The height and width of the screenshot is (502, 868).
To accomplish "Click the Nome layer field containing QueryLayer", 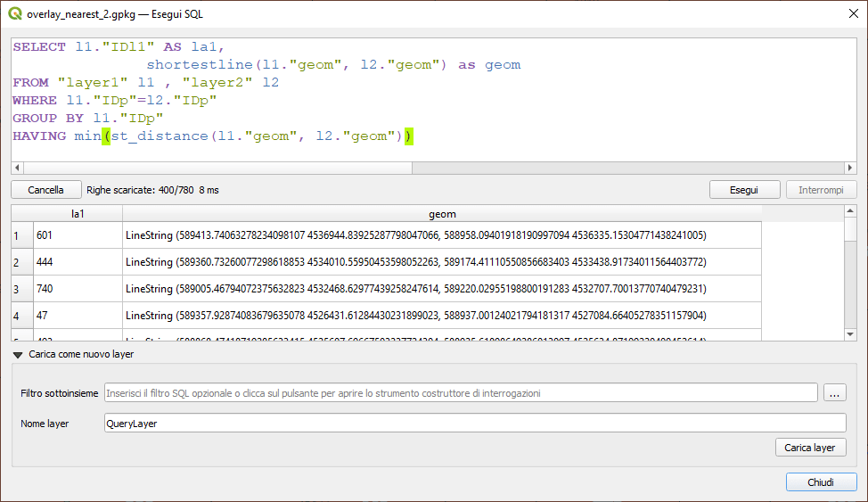I will click(474, 424).
